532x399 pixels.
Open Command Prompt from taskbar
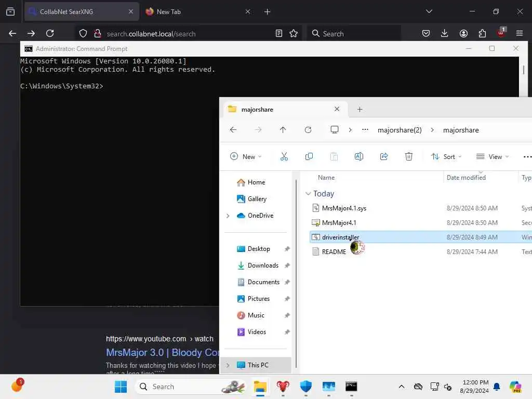tap(351, 387)
